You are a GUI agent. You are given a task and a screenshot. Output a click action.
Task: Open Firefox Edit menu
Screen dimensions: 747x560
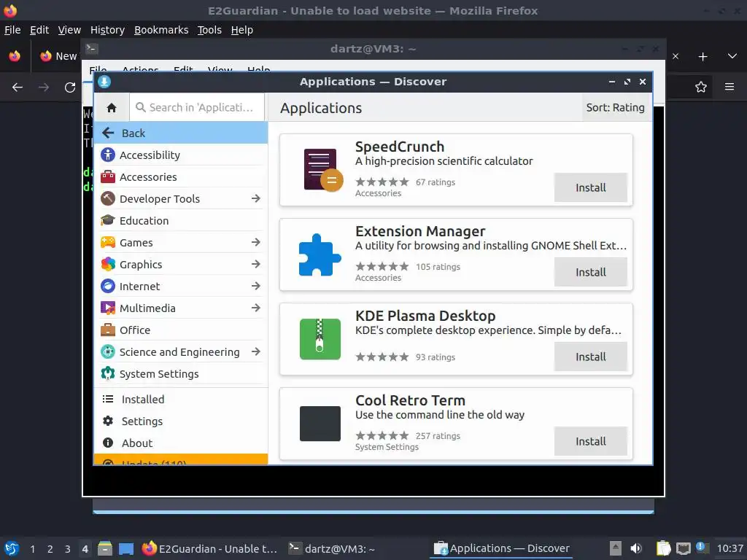click(x=39, y=30)
